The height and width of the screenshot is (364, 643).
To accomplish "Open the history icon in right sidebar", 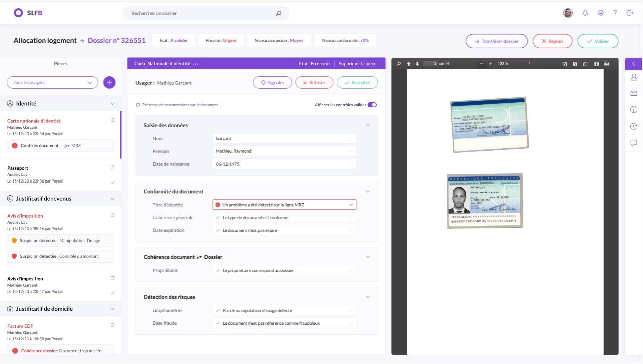I will (634, 126).
